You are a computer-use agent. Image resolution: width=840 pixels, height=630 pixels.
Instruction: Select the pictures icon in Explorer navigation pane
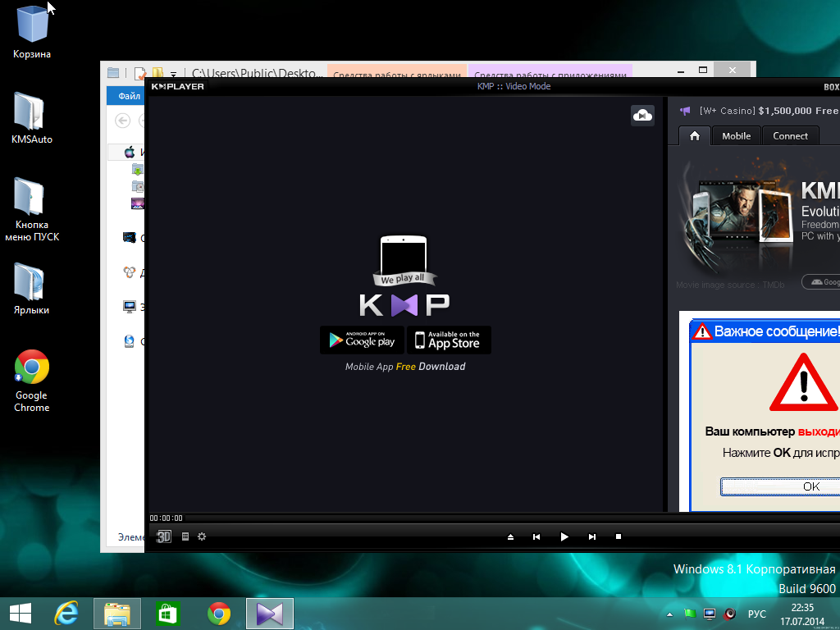coord(138,203)
